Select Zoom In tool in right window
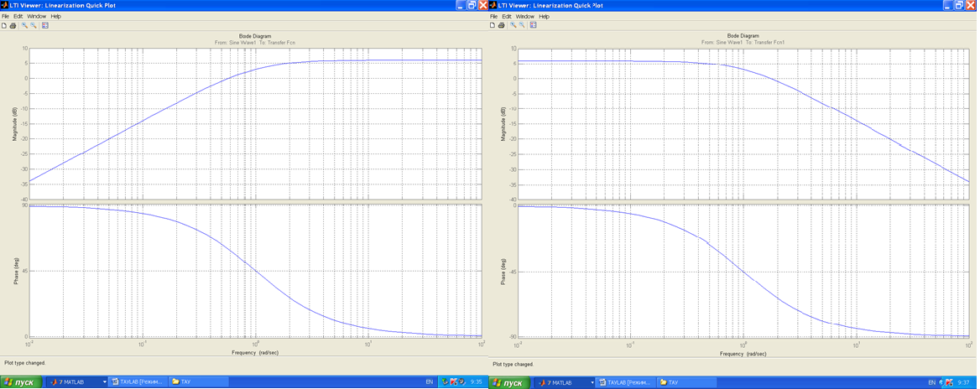980x389 pixels. click(513, 25)
